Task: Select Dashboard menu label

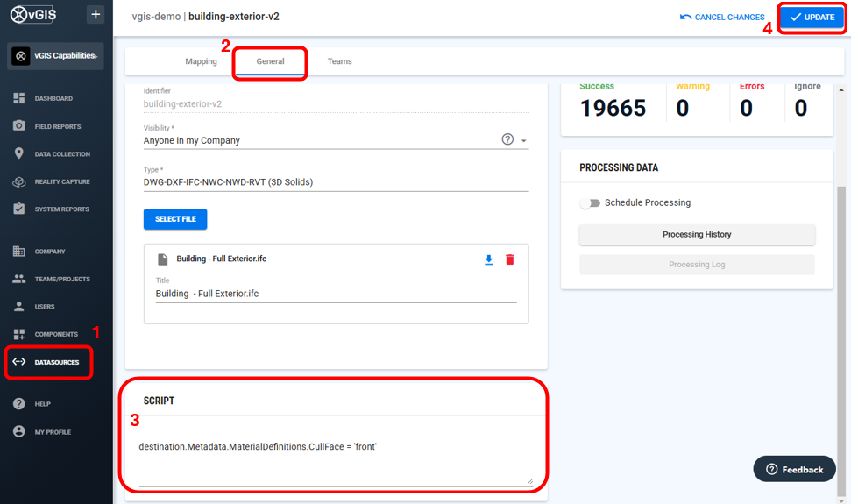Action: [53, 98]
